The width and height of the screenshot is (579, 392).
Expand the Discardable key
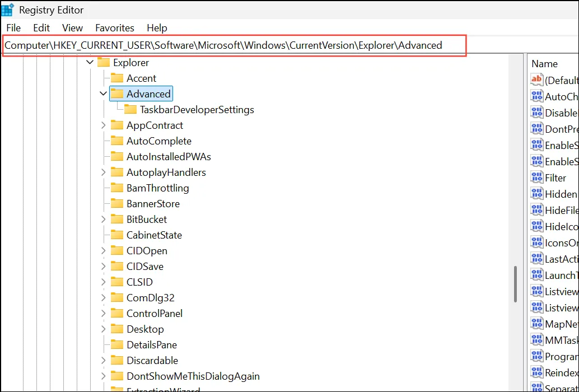coord(104,361)
